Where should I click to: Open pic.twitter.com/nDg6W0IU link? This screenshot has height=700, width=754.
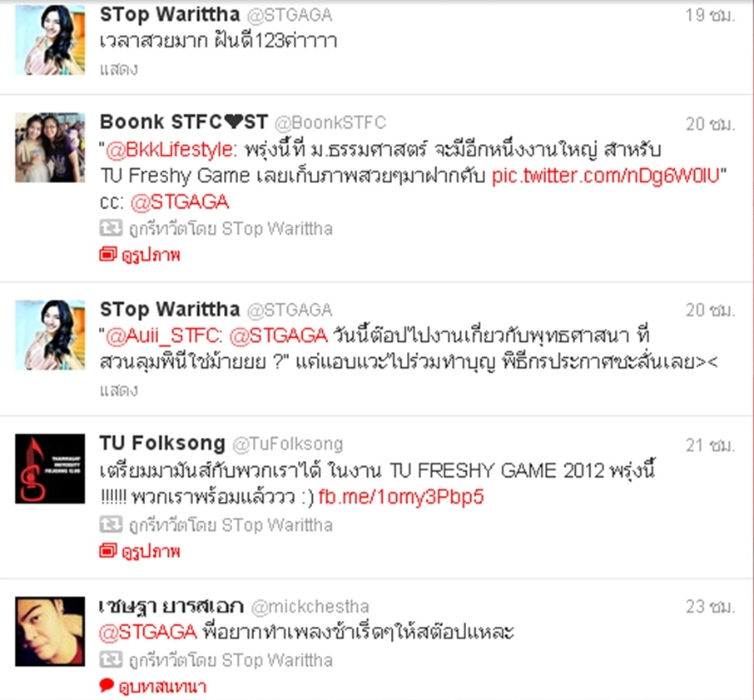pyautogui.click(x=606, y=176)
